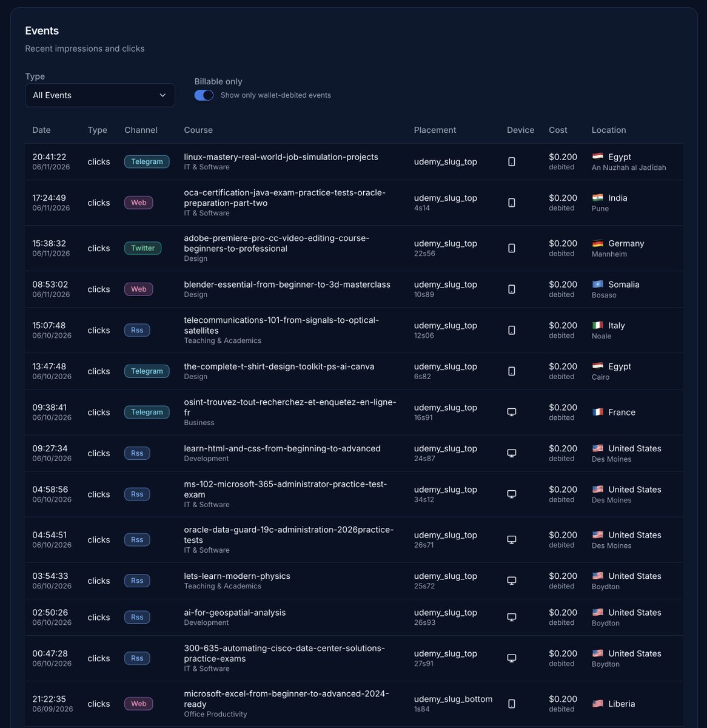The height and width of the screenshot is (728, 707).
Task: Click mobile device icon in microsoft-excel row
Action: coord(512,704)
